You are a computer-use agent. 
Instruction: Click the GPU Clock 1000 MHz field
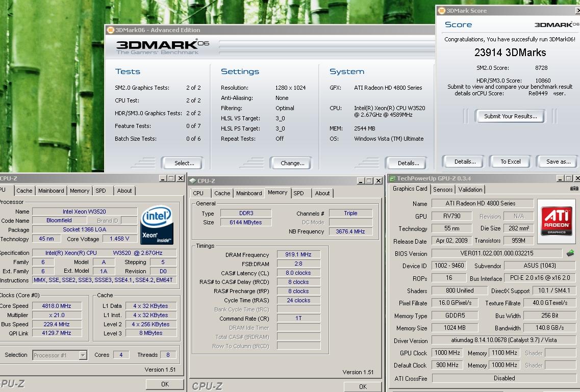(x=447, y=353)
